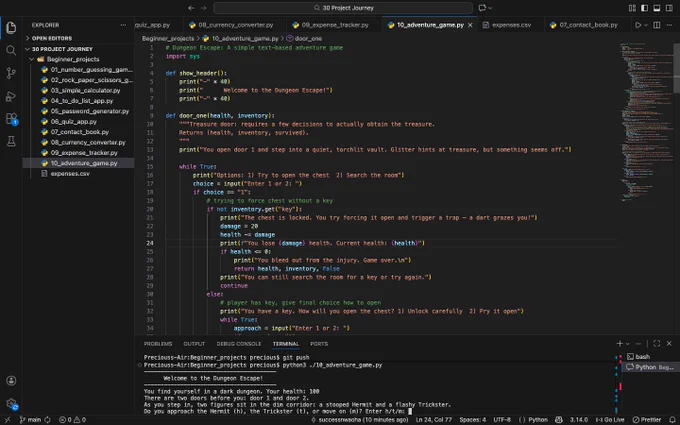Open the Search view in activity bar

pyautogui.click(x=11, y=50)
